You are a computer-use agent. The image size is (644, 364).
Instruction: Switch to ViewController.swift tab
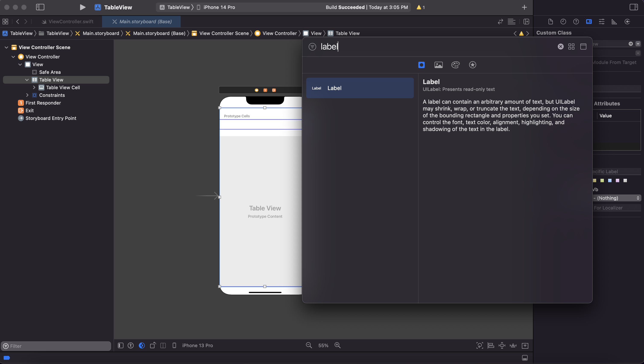tap(71, 22)
